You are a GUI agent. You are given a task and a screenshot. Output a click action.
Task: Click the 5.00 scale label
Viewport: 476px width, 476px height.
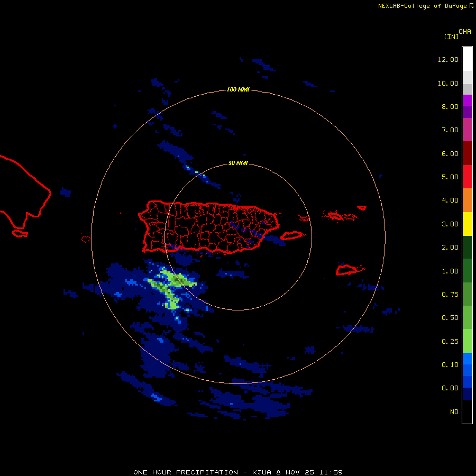point(450,177)
